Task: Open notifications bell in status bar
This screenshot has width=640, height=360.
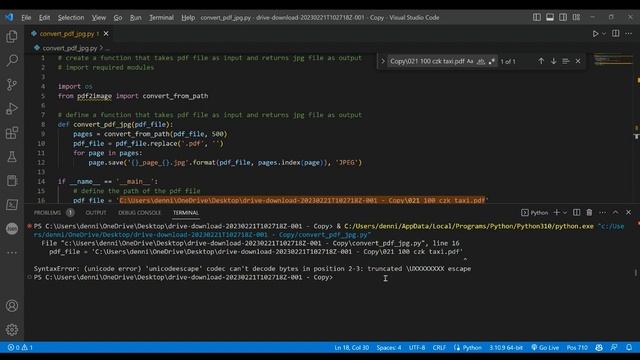Action: 629,347
